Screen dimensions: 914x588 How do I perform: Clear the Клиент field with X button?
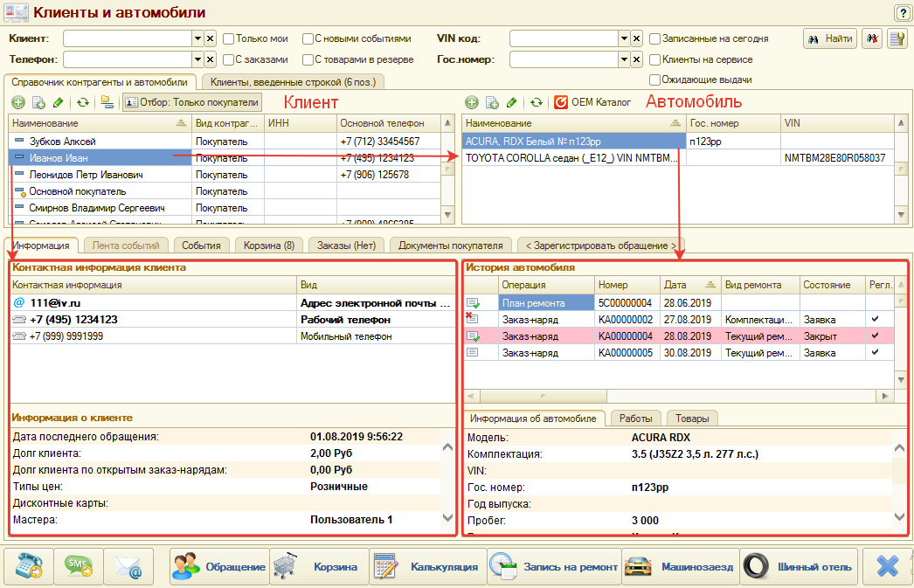(x=211, y=39)
